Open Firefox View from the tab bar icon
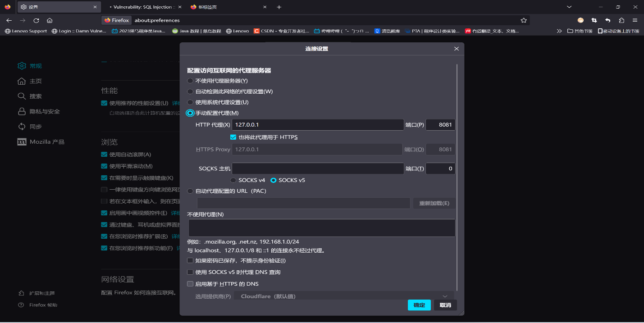This screenshot has width=644, height=323. [x=8, y=7]
